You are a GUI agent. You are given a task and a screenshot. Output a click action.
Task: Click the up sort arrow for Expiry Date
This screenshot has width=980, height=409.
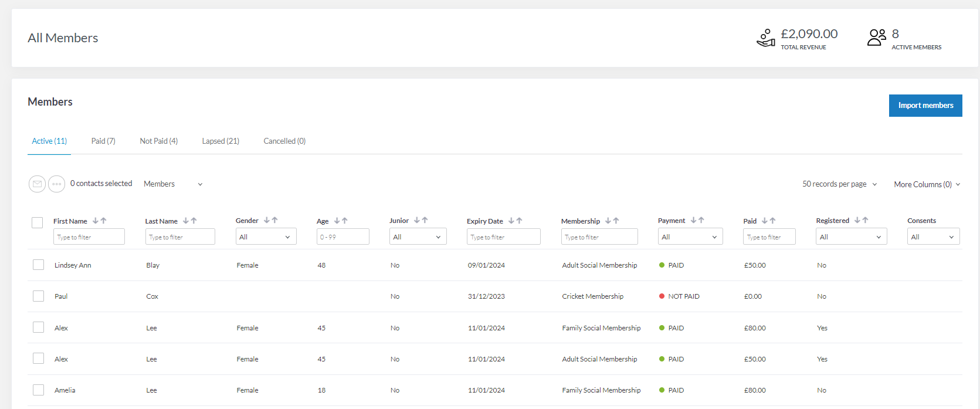[x=519, y=221]
